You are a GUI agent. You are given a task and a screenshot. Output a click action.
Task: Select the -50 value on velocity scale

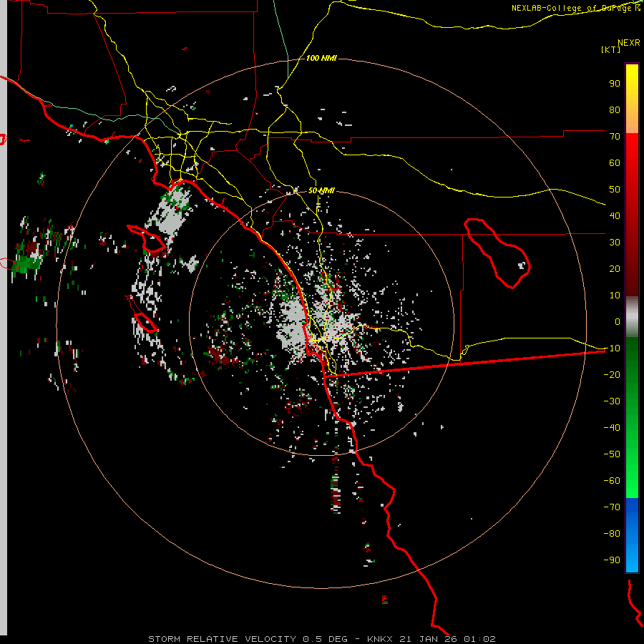(x=612, y=454)
